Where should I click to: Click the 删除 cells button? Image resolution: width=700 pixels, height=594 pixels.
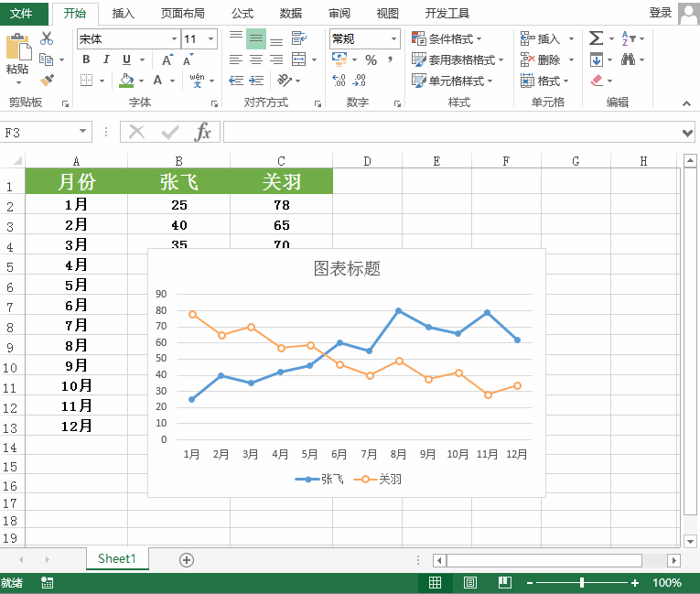pos(541,59)
